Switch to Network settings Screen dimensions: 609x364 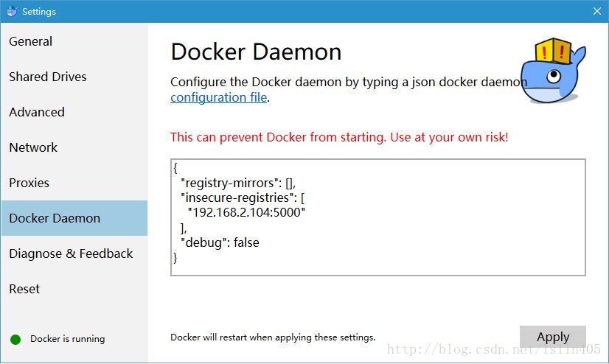pyautogui.click(x=74, y=147)
